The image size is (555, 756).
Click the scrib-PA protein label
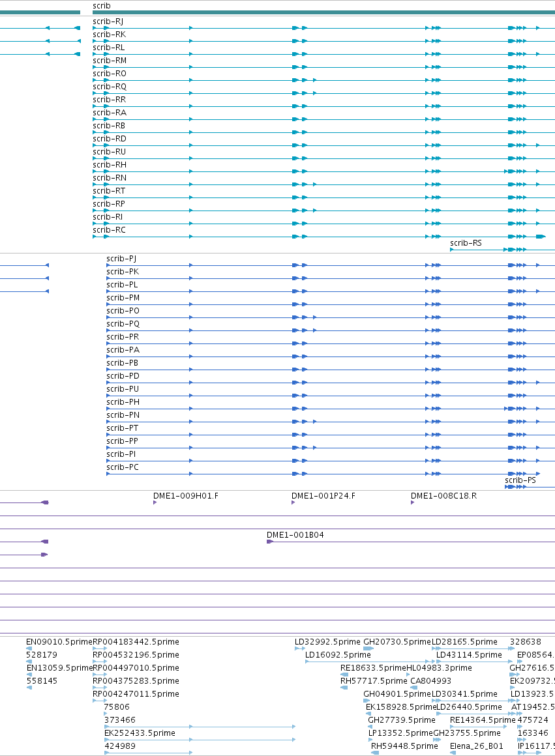(123, 349)
